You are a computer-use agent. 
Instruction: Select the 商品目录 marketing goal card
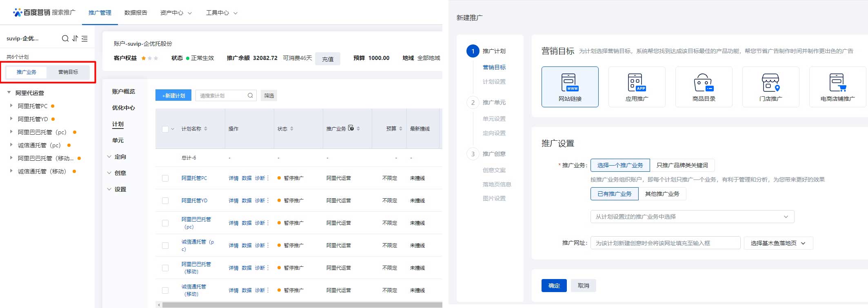704,87
